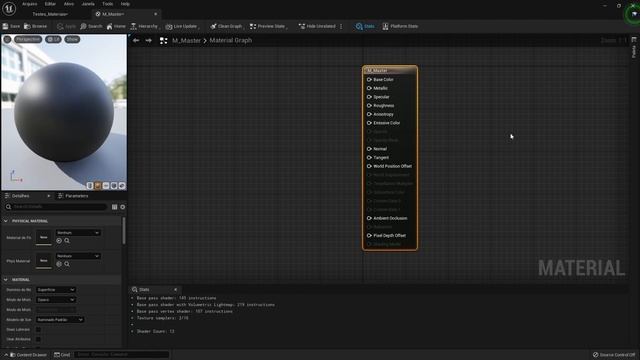Open the viewport options hamburger menu

click(x=7, y=39)
